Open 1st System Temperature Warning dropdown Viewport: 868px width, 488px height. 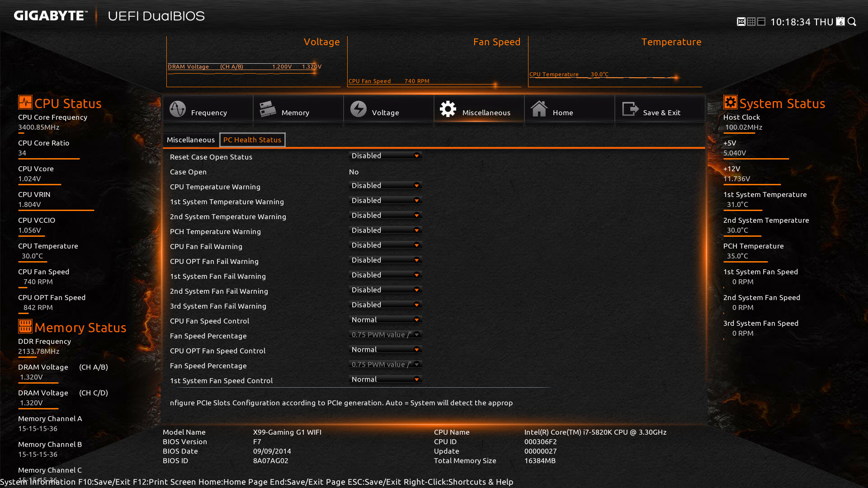click(386, 201)
